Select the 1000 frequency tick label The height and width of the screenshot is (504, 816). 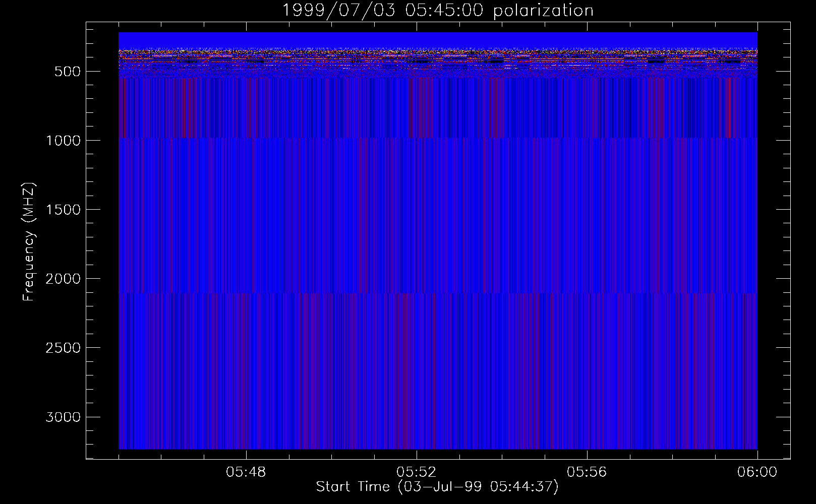(63, 141)
